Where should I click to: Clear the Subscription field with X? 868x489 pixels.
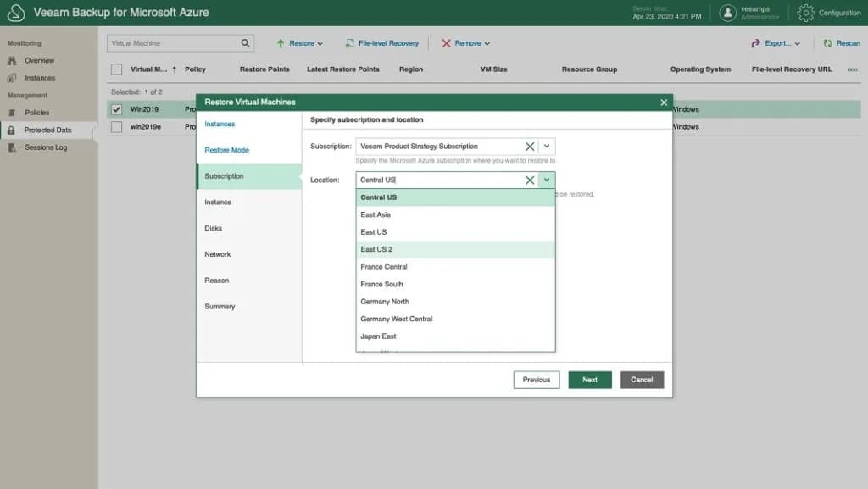(x=530, y=146)
